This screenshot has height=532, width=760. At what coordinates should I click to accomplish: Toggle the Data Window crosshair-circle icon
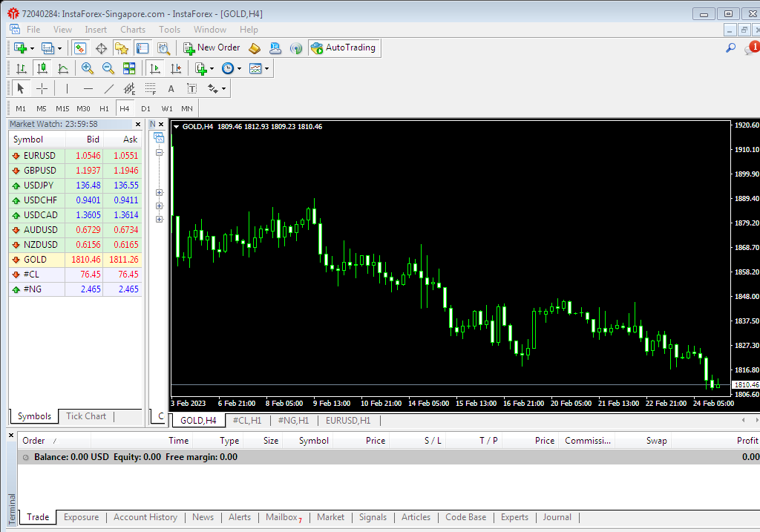point(101,48)
